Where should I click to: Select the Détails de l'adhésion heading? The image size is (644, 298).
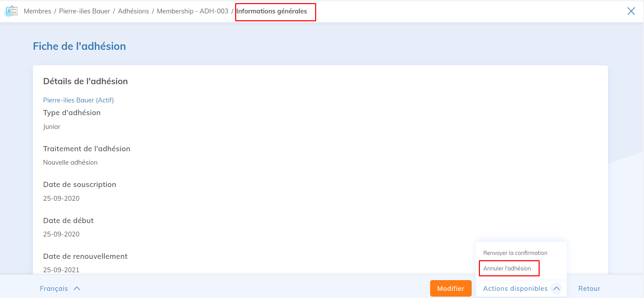click(85, 81)
